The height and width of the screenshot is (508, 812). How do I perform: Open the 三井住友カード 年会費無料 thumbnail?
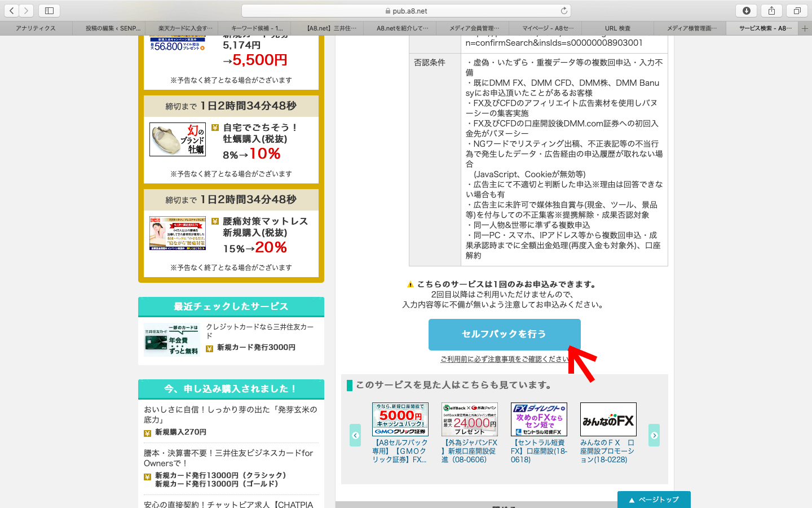[172, 340]
